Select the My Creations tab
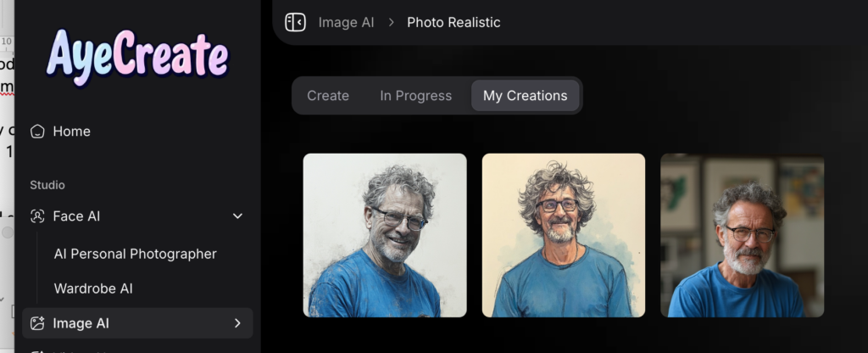Screen dimensions: 868x353 [x=525, y=95]
